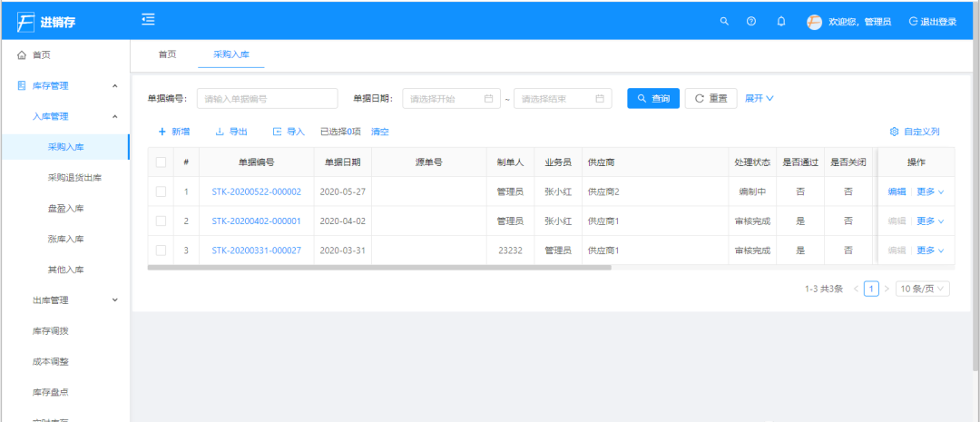Check the row for STK-20200522-000002
Screen dimensions: 980x422
[161, 191]
